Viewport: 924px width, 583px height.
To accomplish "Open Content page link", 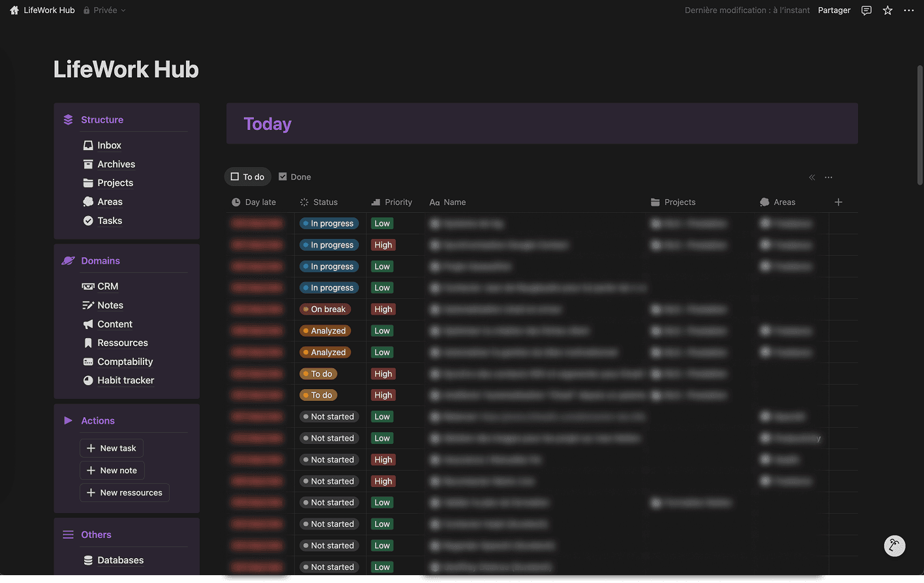I will point(115,324).
